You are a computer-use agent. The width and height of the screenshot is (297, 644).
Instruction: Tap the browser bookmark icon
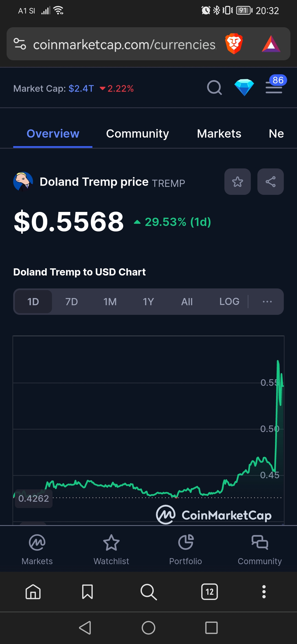coord(87,592)
